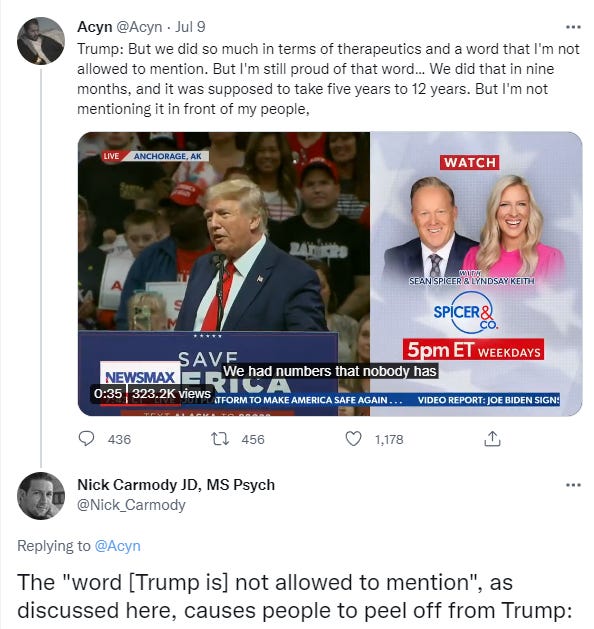The width and height of the screenshot is (594, 629).
Task: Open Nick Carmody's profile picture
Action: coord(41,496)
